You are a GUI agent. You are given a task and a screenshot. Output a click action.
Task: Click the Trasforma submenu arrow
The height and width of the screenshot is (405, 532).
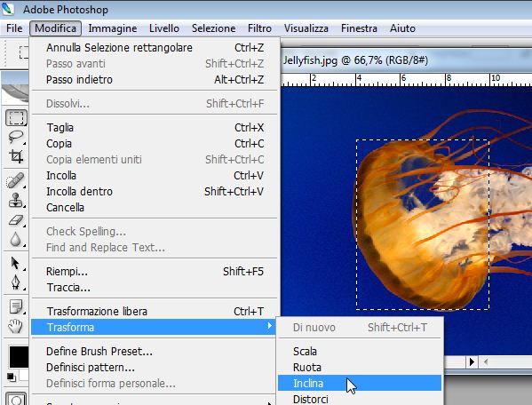[x=269, y=326]
